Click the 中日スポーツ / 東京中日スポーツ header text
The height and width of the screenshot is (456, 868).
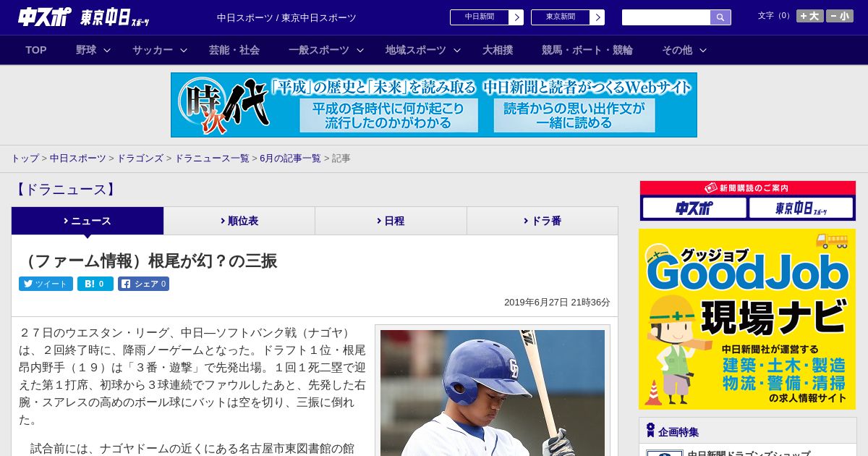click(286, 17)
